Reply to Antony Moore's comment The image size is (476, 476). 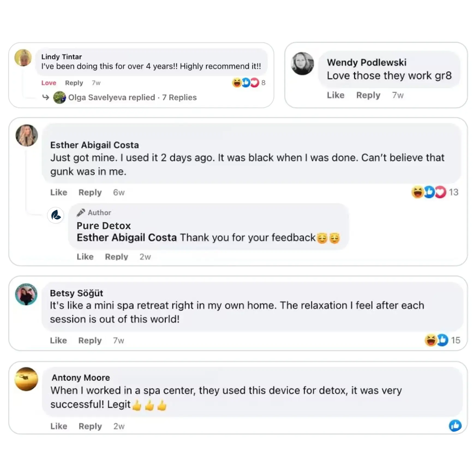[90, 426]
